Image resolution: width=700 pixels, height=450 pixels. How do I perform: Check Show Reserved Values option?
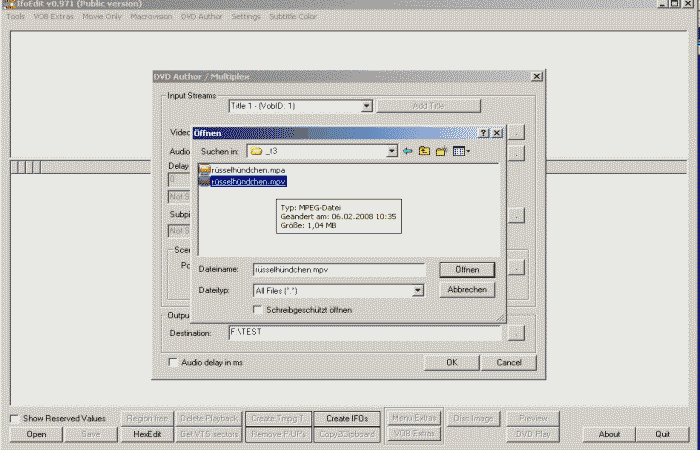[14, 418]
